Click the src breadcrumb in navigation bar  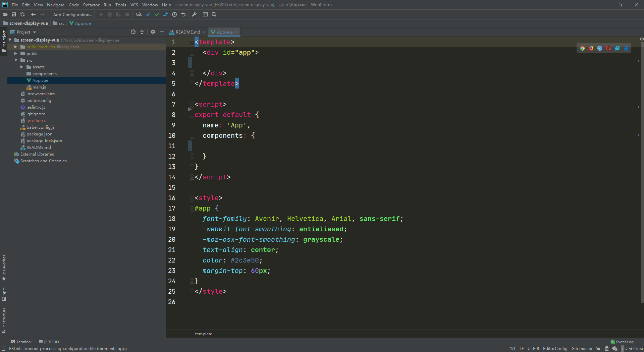pos(59,23)
